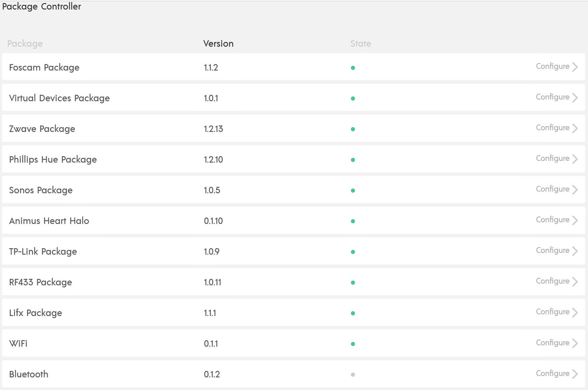Open the Virtual Devices Package chevron arrow
Screen dimensions: 588x390
[575, 97]
